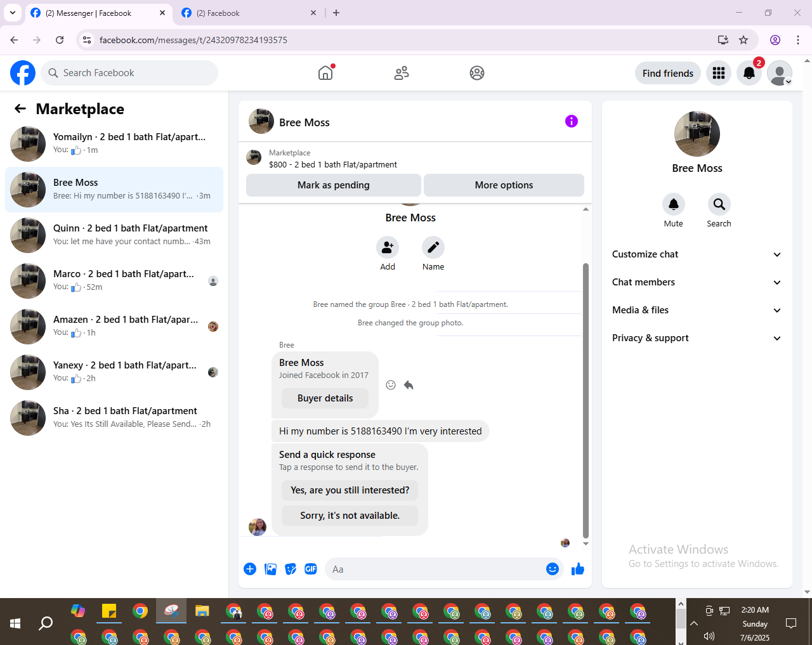
Task: React to Bree's message with emoji icon
Action: pos(391,385)
